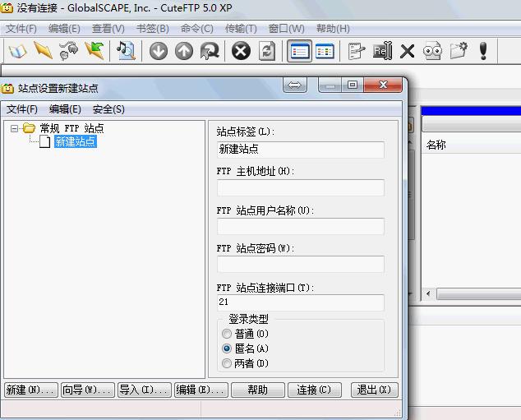This screenshot has height=420, width=521.
Task: Click the 连接 button
Action: pos(314,390)
